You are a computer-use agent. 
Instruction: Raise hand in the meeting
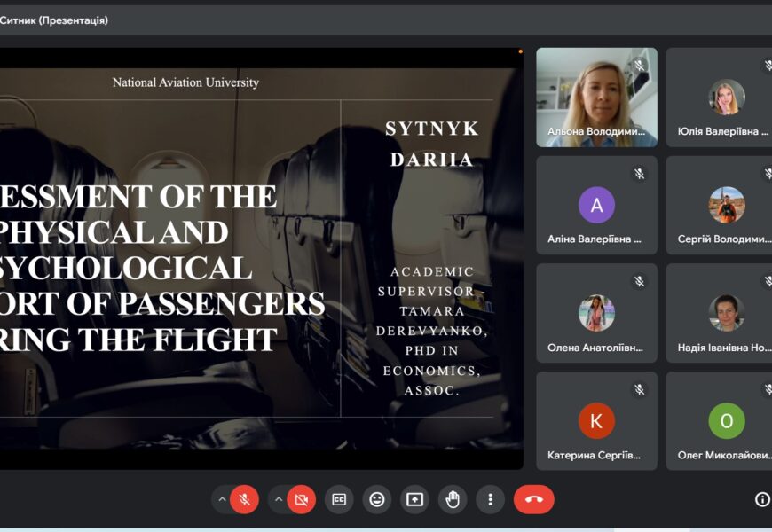[453, 500]
